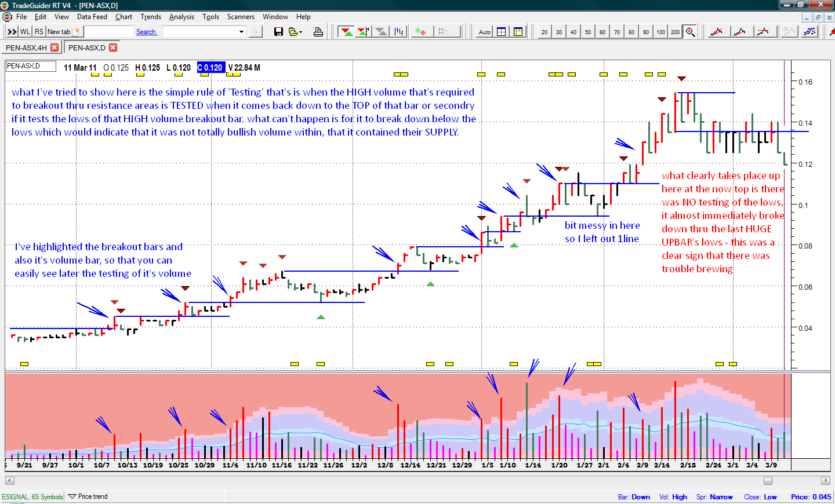
Task: Toggle the red-green triangle indicators button
Action: [x=347, y=32]
